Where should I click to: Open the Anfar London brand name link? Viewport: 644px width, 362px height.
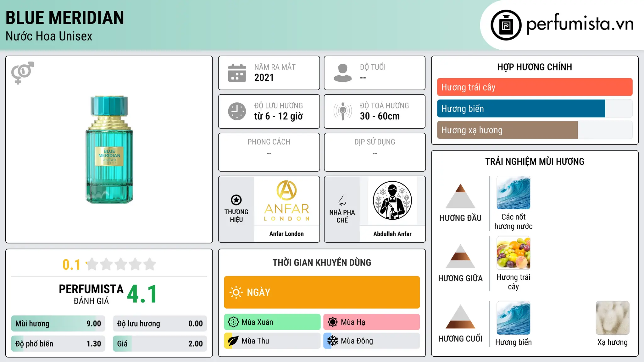click(x=286, y=234)
